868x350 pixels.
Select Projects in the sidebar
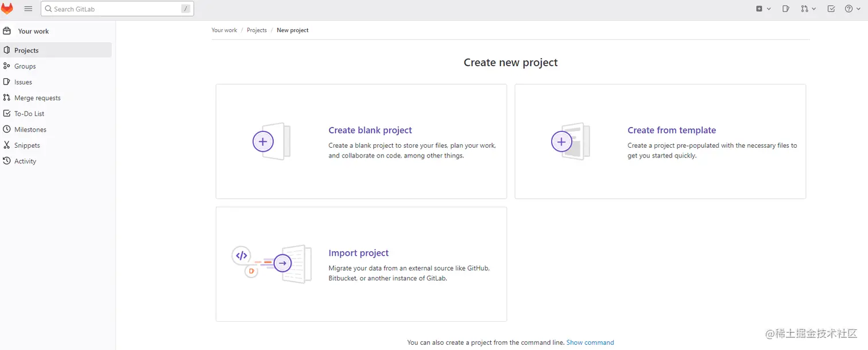[26, 51]
